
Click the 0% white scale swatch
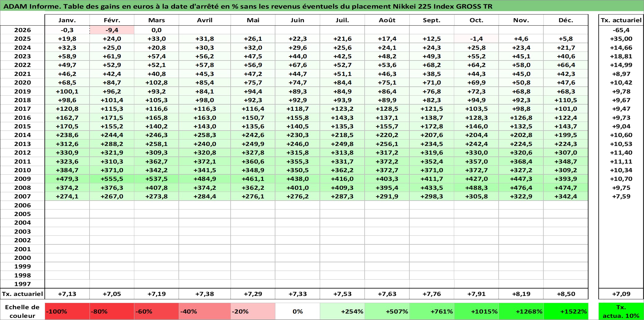[298, 311]
